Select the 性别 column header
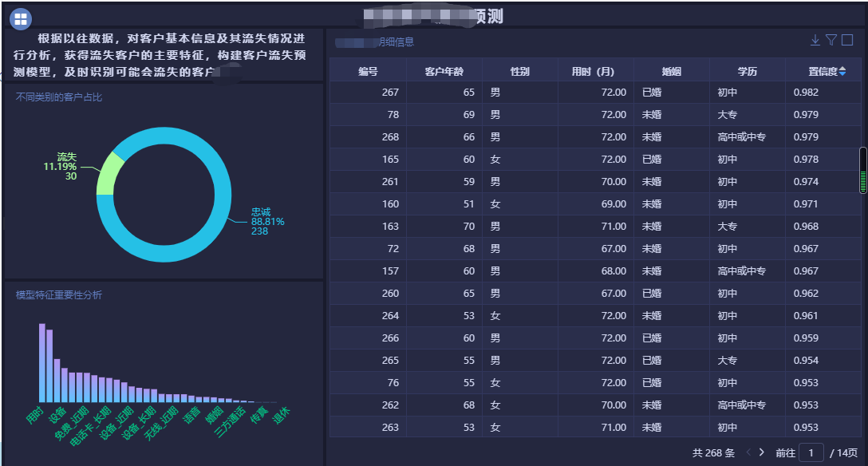The image size is (868, 466). click(520, 71)
